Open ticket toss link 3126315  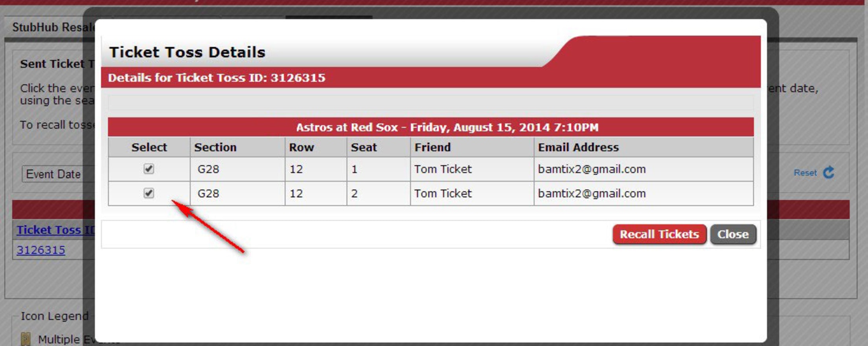(41, 250)
